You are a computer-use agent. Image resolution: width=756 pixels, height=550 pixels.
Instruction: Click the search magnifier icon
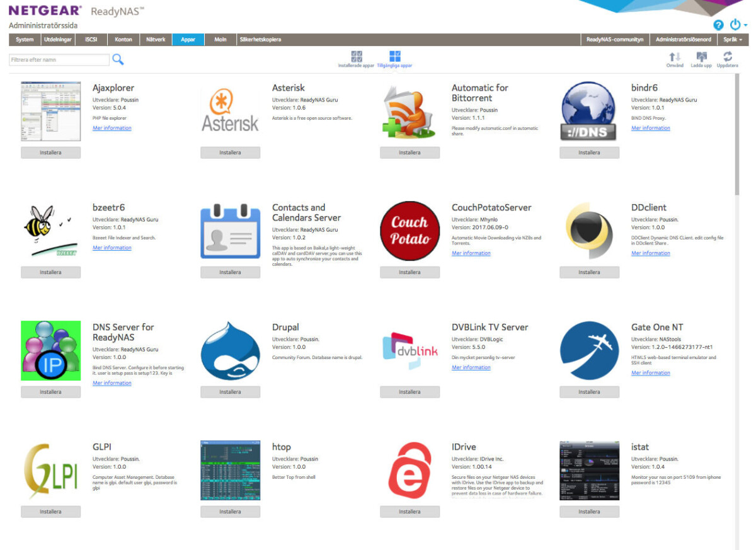point(118,59)
